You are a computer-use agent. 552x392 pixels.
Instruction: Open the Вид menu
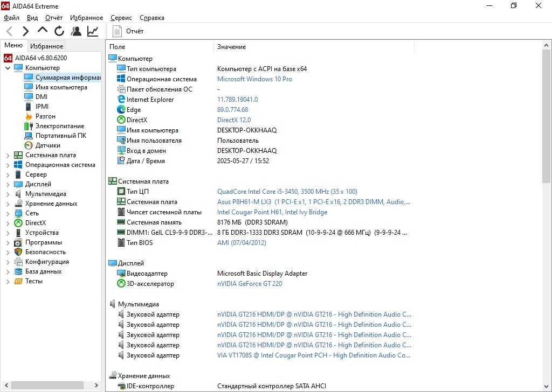tap(32, 18)
